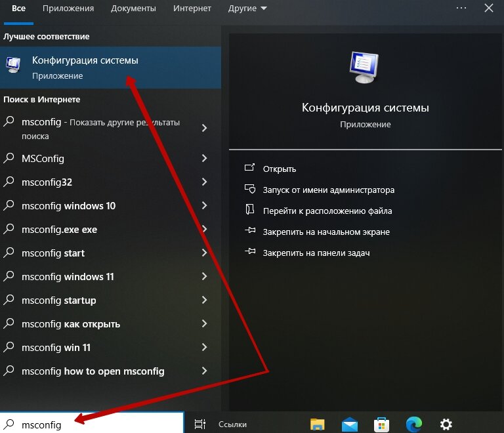Open the three-dots options menu
This screenshot has height=433, width=504.
tap(461, 8)
